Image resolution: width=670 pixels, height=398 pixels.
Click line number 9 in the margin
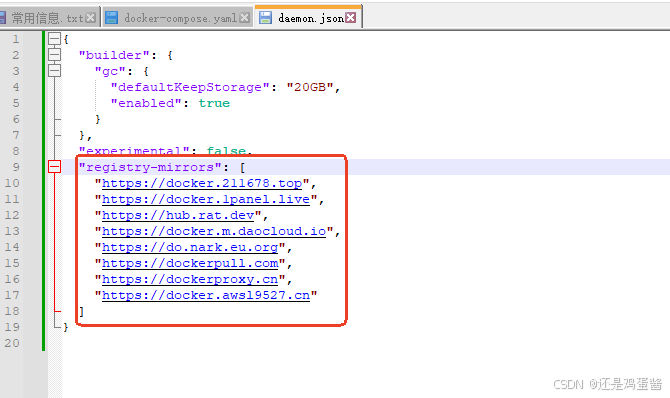tap(16, 167)
